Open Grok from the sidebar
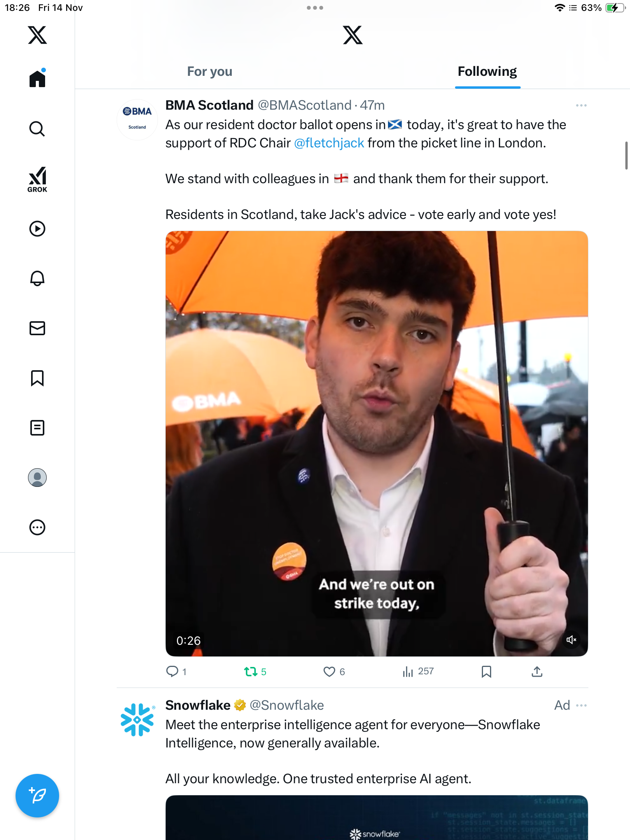Image resolution: width=630 pixels, height=840 pixels. point(37,179)
